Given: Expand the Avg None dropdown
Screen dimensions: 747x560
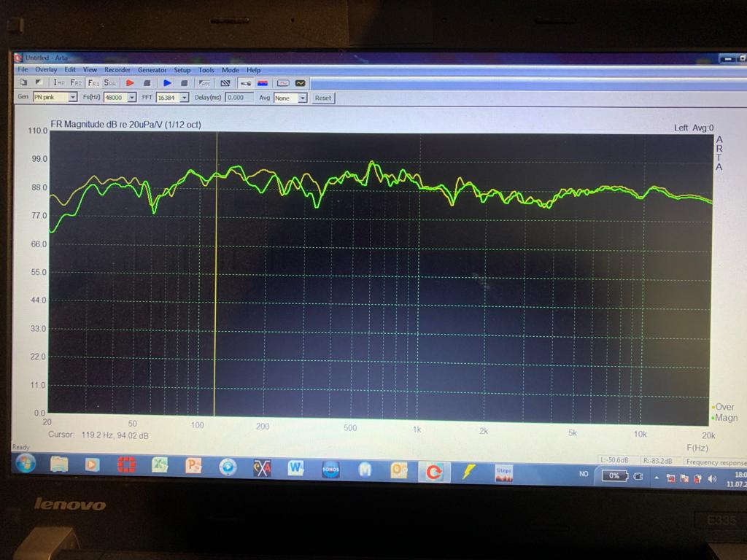Looking at the screenshot, I should (303, 98).
